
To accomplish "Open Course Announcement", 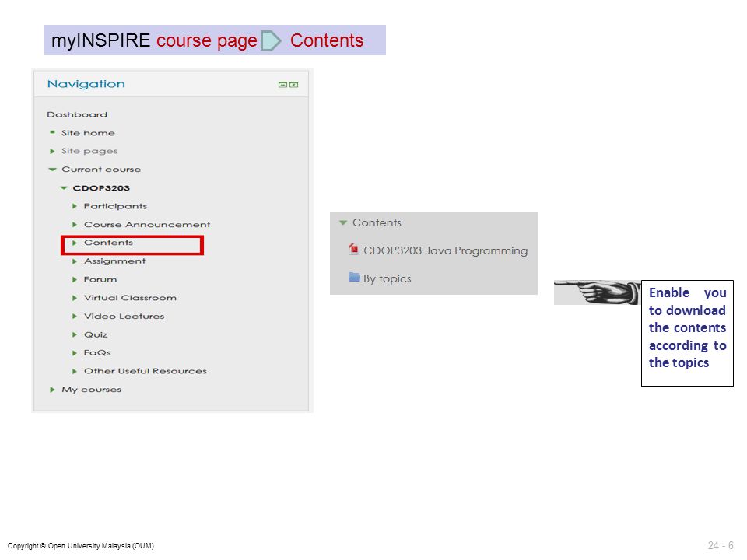I will [147, 225].
